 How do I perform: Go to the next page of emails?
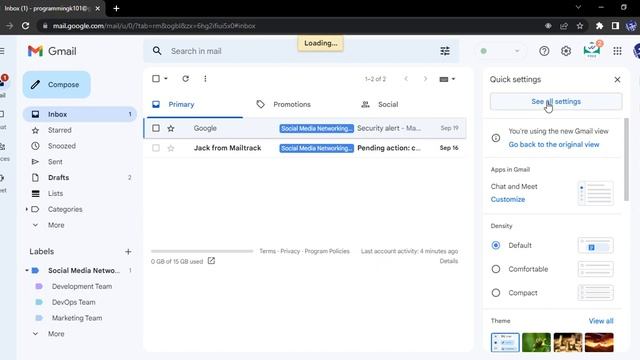point(425,79)
